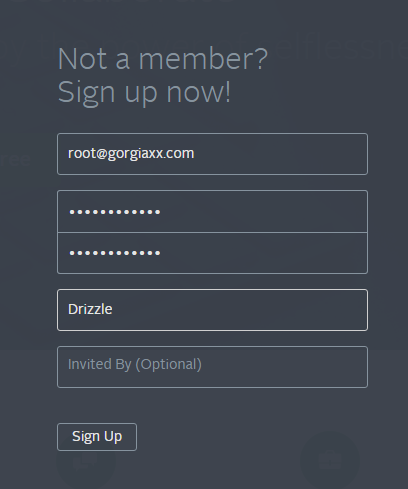Viewport: 408px width, 489px height.
Task: Click on the word Drizzle
Action: [x=90, y=309]
